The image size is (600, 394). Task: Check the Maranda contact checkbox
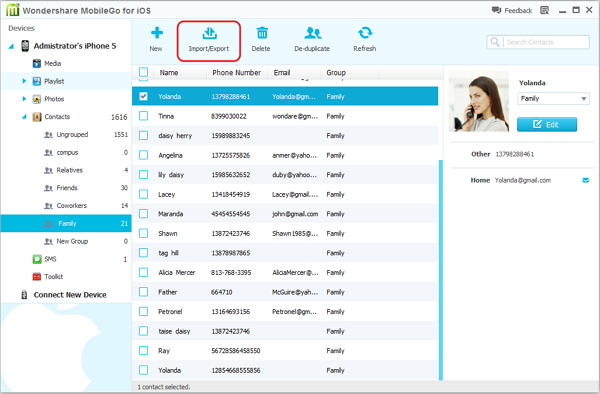pyautogui.click(x=143, y=213)
